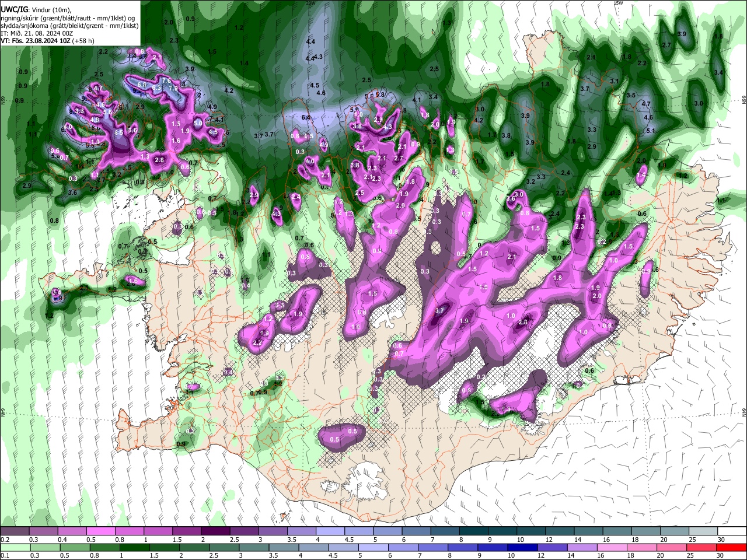Viewport: 747px width, 560px height.
Task: Click the '0.2' label starting the upper legend
Action: [x=5, y=540]
